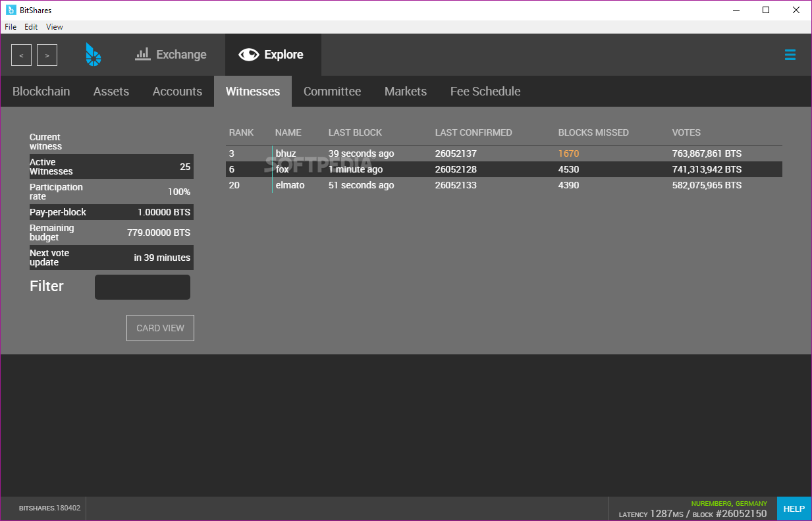The width and height of the screenshot is (812, 521).
Task: Click the BITSHARES.180402 version label
Action: click(49, 508)
